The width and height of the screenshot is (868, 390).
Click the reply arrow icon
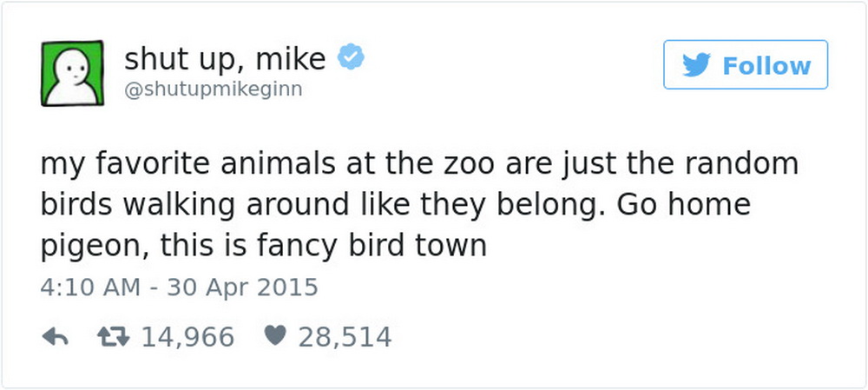point(55,336)
